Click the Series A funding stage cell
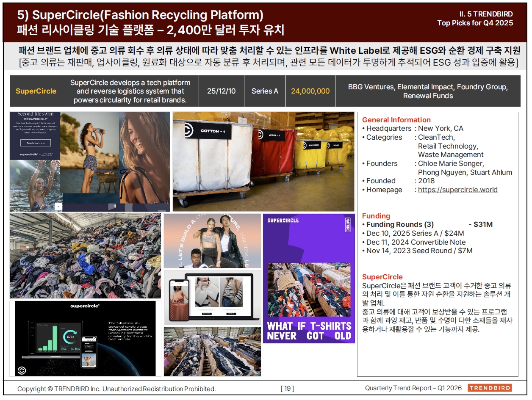The image size is (532, 400). click(265, 91)
